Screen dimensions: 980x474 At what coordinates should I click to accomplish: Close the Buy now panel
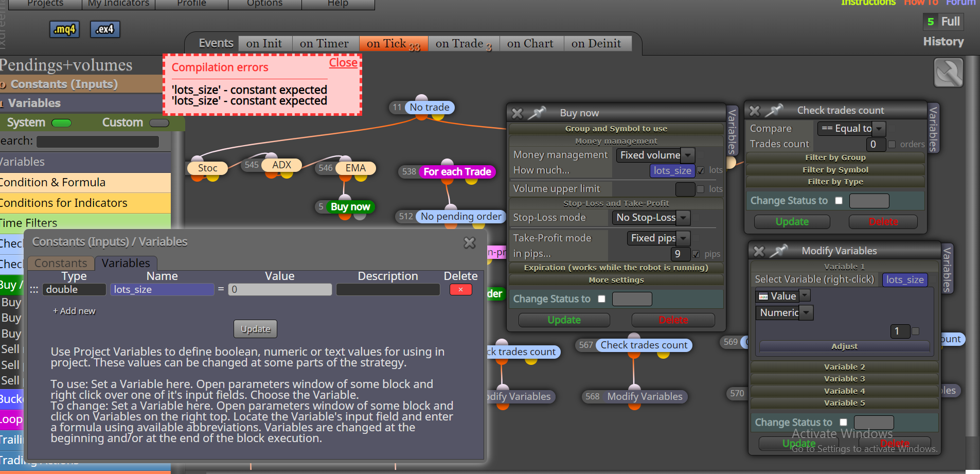coord(518,113)
